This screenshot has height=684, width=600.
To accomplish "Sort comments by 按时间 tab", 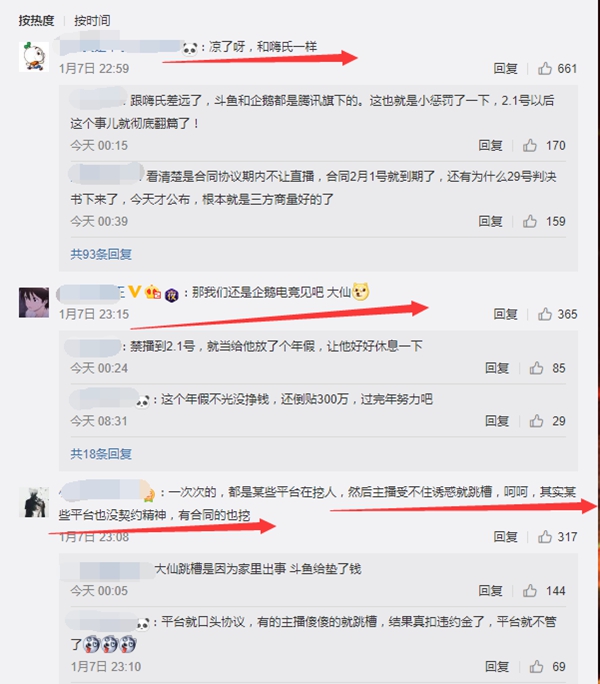I will [92, 21].
